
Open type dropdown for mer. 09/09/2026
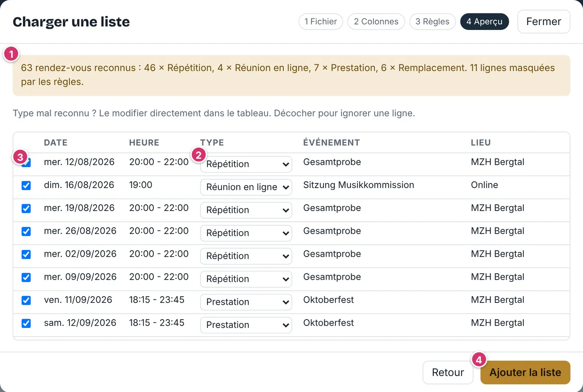[246, 279]
